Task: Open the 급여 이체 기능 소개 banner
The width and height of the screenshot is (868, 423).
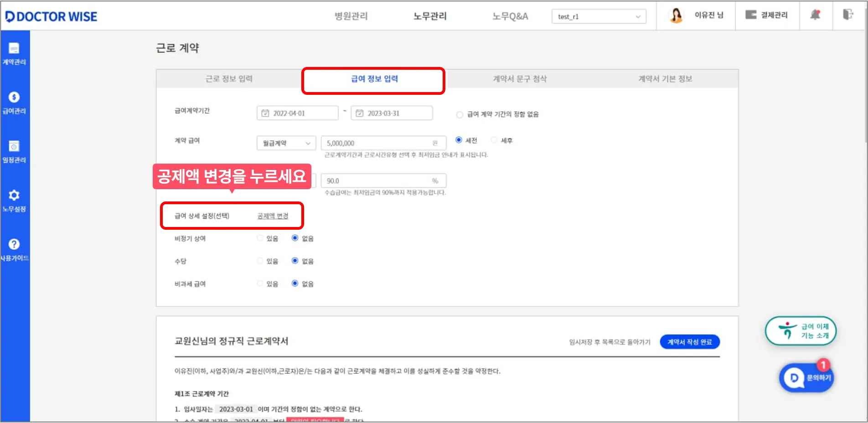Action: (801, 331)
